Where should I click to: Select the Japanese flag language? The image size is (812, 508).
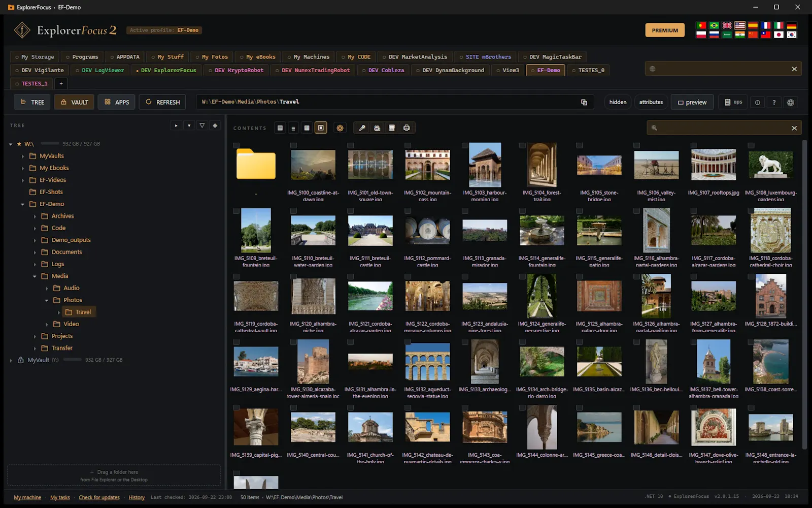point(779,35)
